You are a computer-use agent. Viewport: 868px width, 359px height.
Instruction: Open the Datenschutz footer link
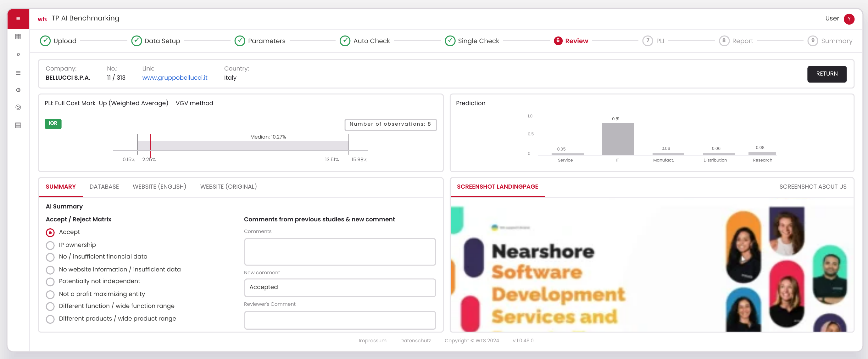click(415, 340)
